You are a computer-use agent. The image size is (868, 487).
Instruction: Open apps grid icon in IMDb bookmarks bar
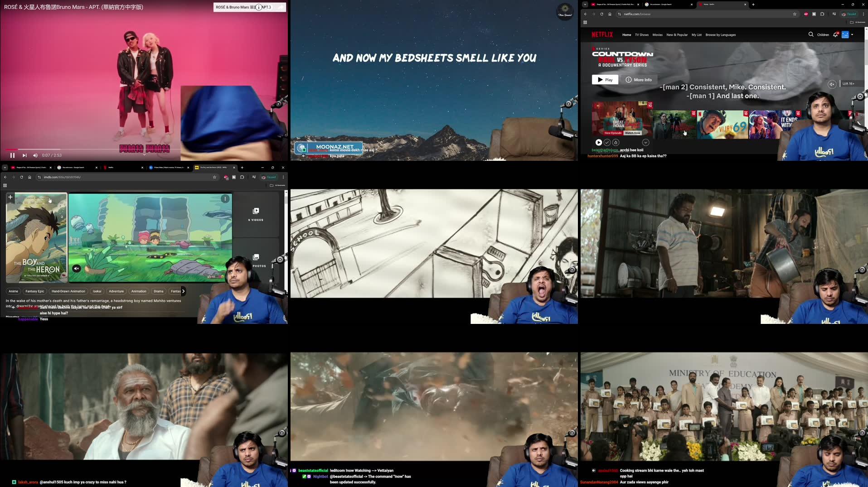(5, 185)
